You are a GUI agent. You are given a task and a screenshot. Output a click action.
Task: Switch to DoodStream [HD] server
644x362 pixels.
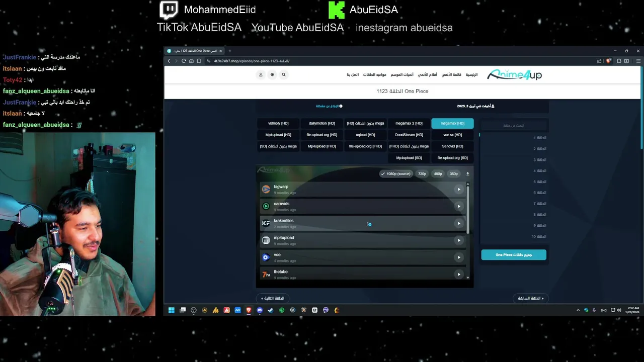coord(409,135)
